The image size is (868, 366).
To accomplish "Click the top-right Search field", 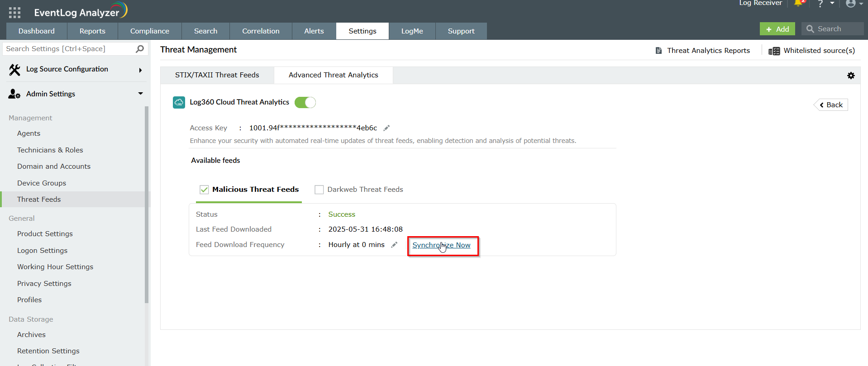I will 833,29.
